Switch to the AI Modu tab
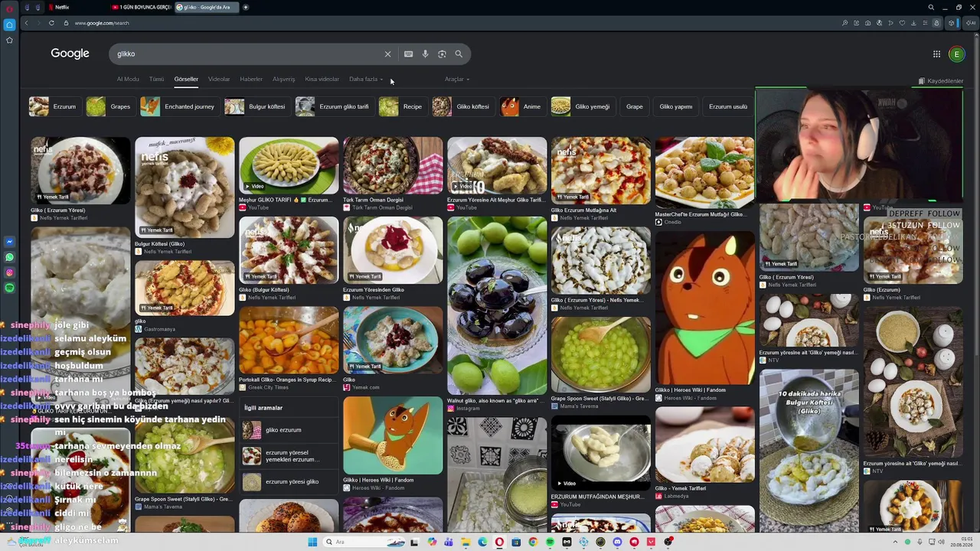980x551 pixels. tap(128, 80)
